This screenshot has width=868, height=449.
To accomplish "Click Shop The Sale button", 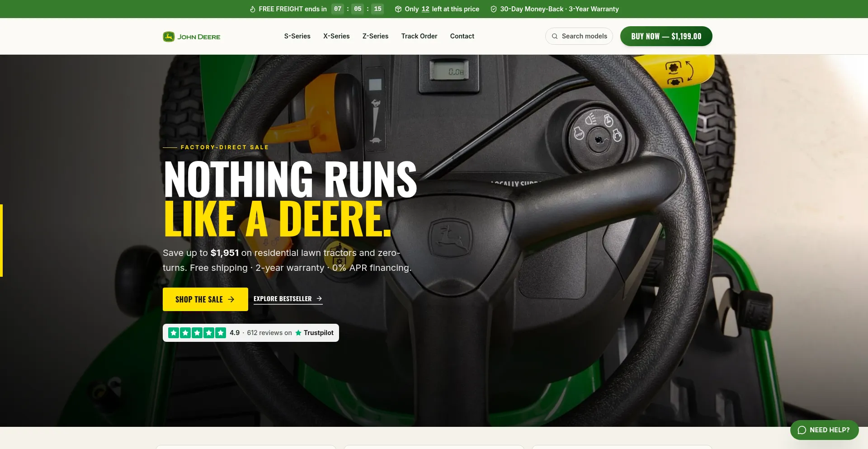I will click(x=205, y=299).
